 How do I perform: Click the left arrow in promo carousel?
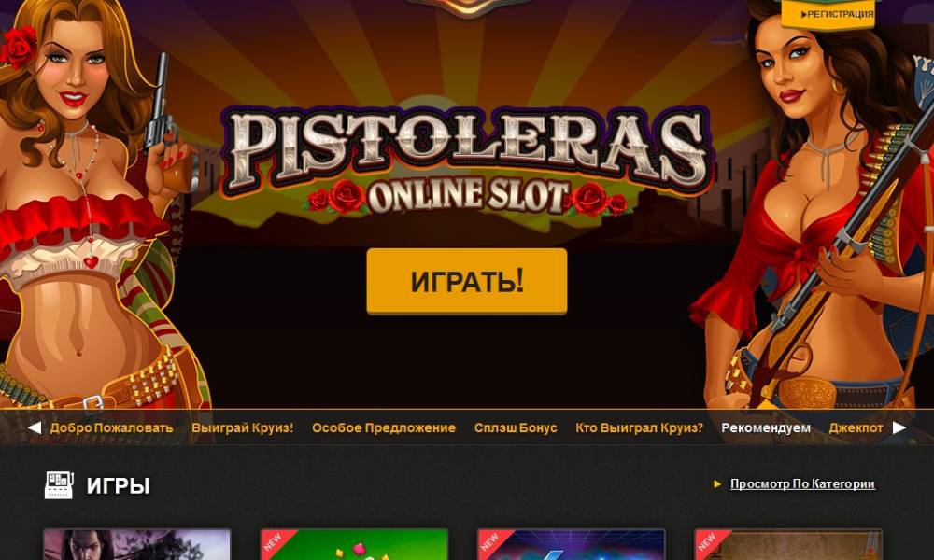click(x=35, y=427)
